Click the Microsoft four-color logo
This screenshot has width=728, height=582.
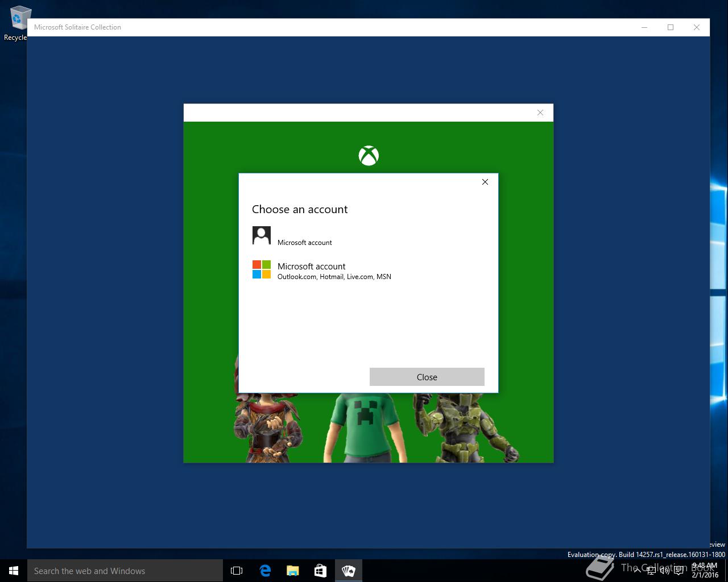262,269
